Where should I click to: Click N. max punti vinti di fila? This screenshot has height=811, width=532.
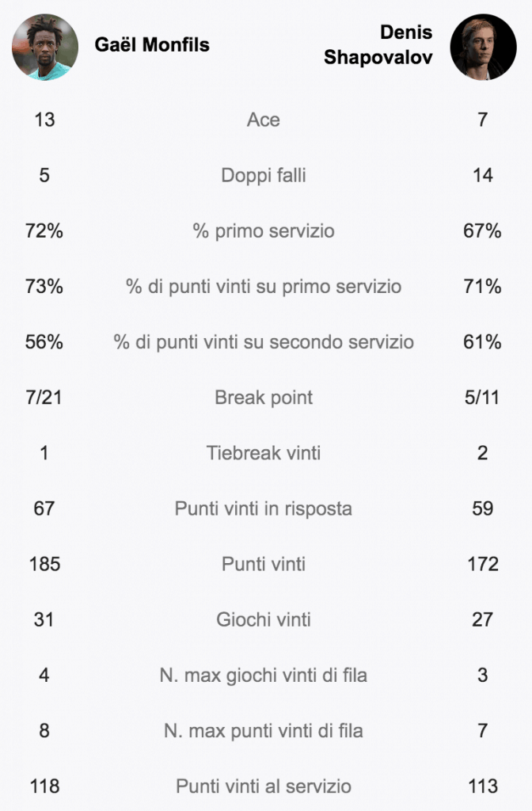(x=264, y=731)
